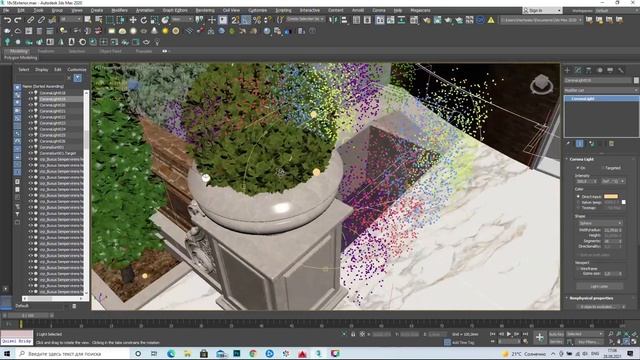This screenshot has width=640, height=360.
Task: Toggle the Corona Light On checkbox
Action: click(578, 168)
